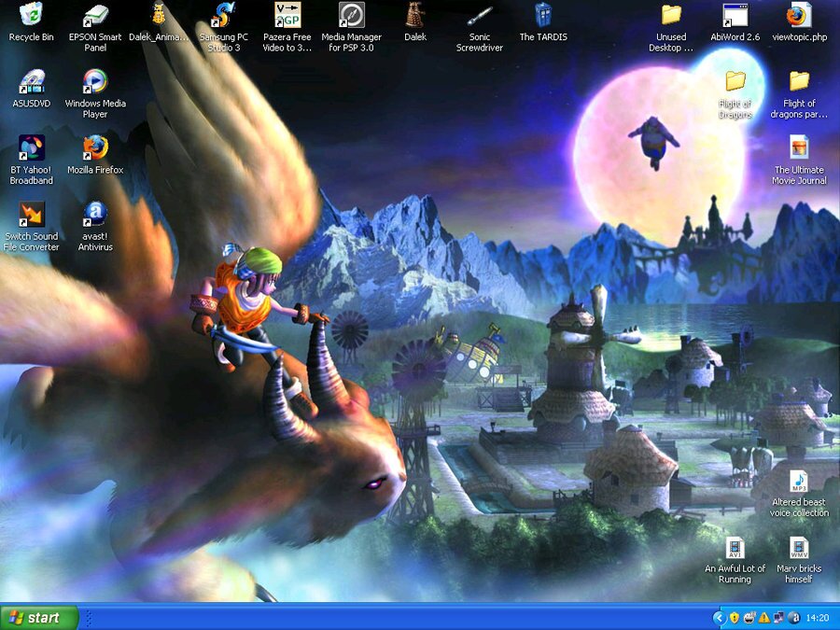
Task: Click the yellow warning triangle tray icon
Action: (x=763, y=618)
